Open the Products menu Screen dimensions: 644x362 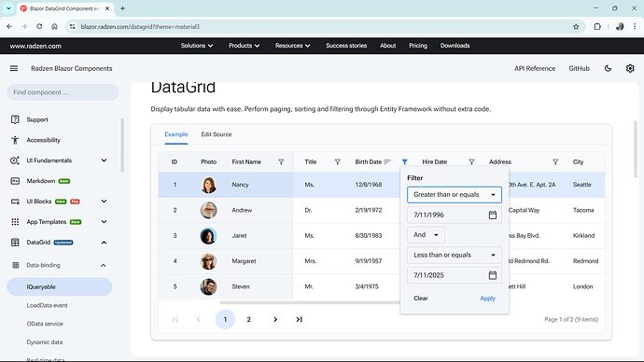click(x=244, y=46)
